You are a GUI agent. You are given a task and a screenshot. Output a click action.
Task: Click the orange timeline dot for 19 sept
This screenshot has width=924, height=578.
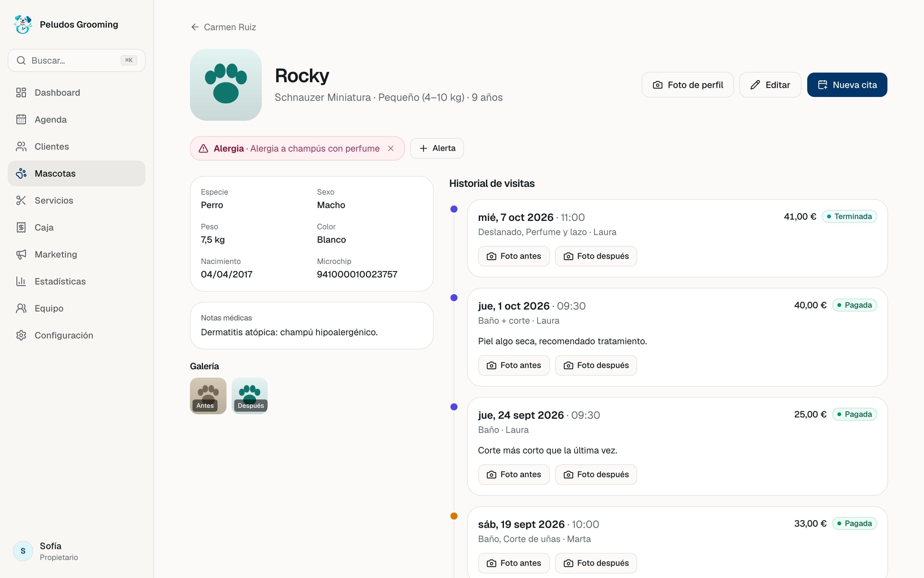(x=454, y=516)
